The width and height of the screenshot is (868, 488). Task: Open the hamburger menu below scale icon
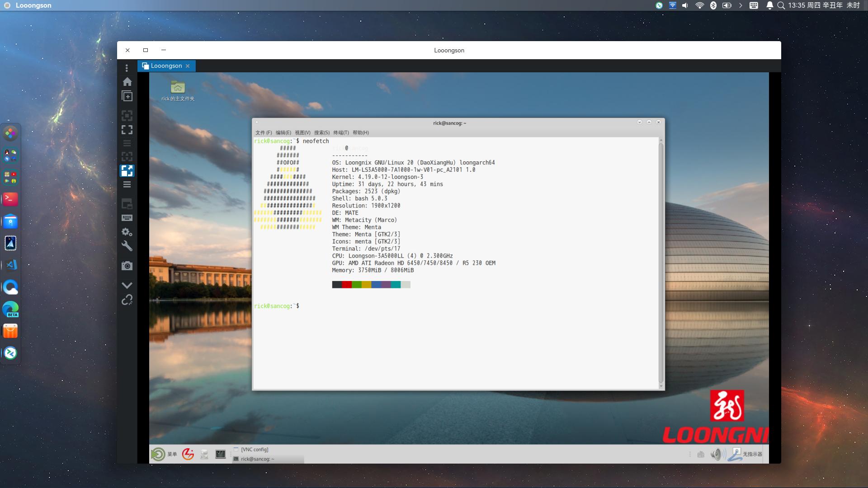(x=127, y=184)
